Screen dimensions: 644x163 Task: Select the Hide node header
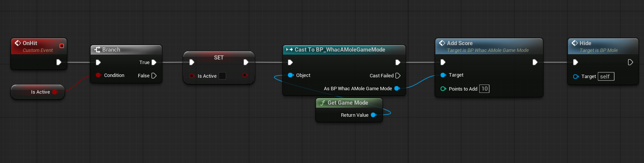point(603,46)
